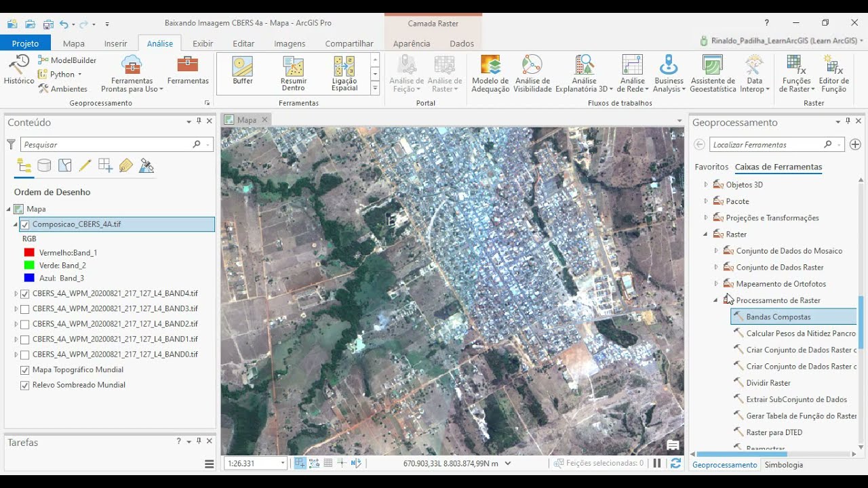Collapse Processamento de Raster toolset

pos(716,300)
